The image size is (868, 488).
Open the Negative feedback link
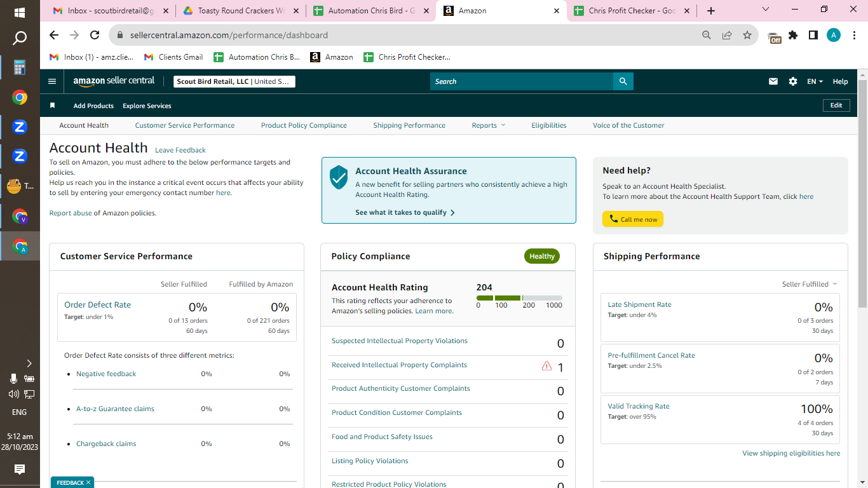(106, 374)
